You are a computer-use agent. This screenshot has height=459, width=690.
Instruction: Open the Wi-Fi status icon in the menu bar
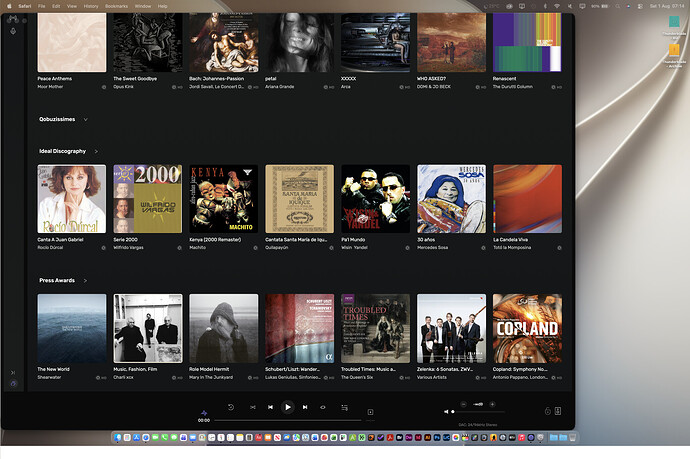[557, 6]
